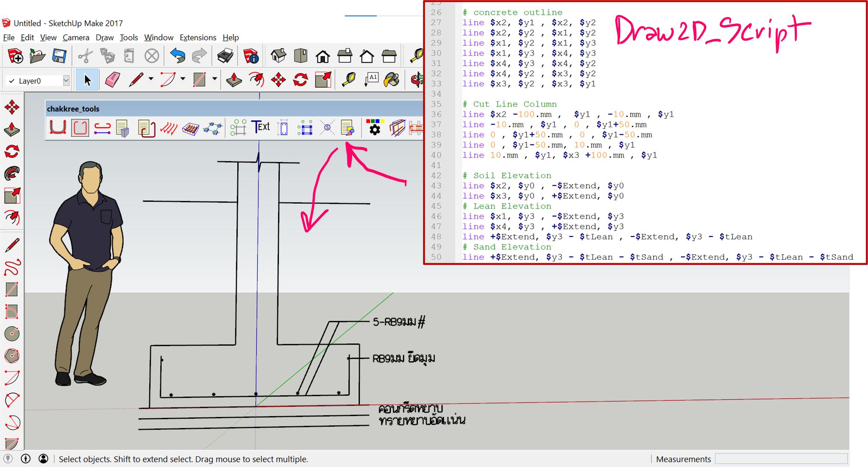Viewport: 868px width, 467px height.
Task: Open the Camera menu
Action: (x=76, y=37)
